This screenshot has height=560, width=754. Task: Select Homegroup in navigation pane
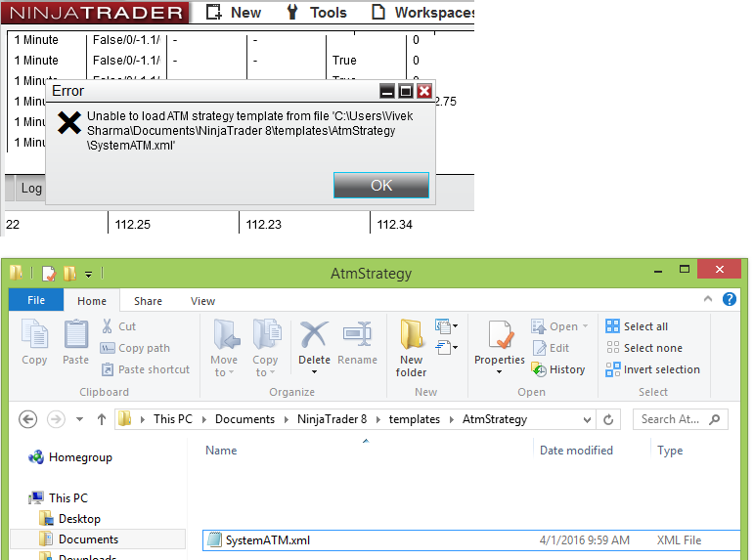[71, 457]
